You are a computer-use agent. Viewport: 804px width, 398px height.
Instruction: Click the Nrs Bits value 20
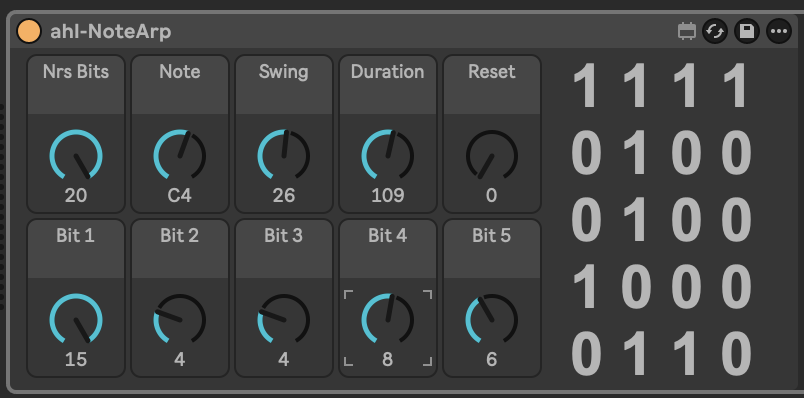[x=76, y=195]
